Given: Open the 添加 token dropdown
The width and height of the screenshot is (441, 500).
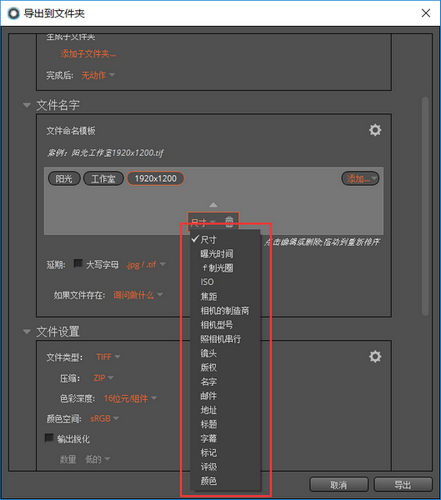Looking at the screenshot, I should point(360,178).
